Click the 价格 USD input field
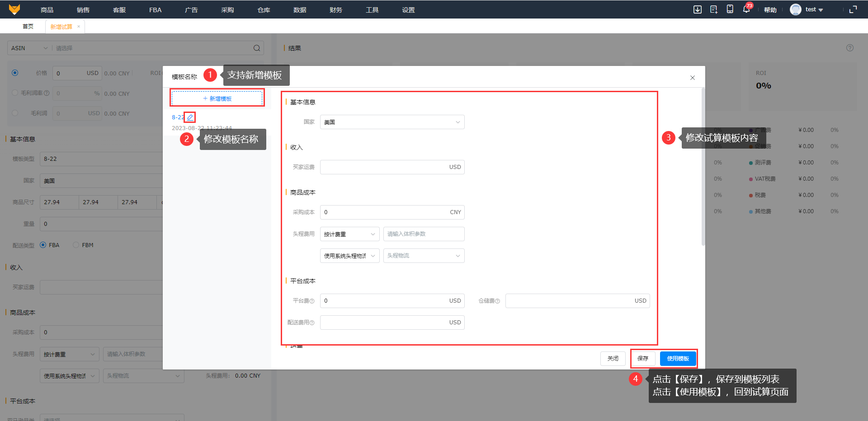 (77, 73)
